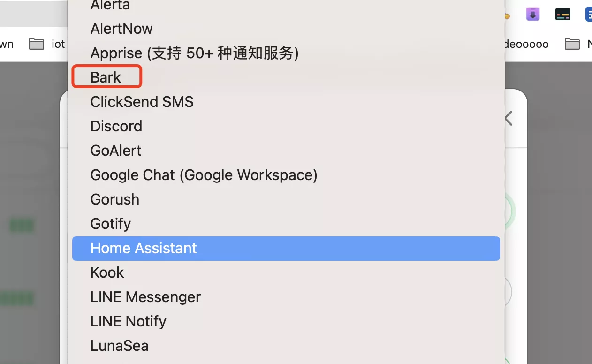Image resolution: width=592 pixels, height=364 pixels.
Task: Click the purple download extension icon
Action: 532,15
